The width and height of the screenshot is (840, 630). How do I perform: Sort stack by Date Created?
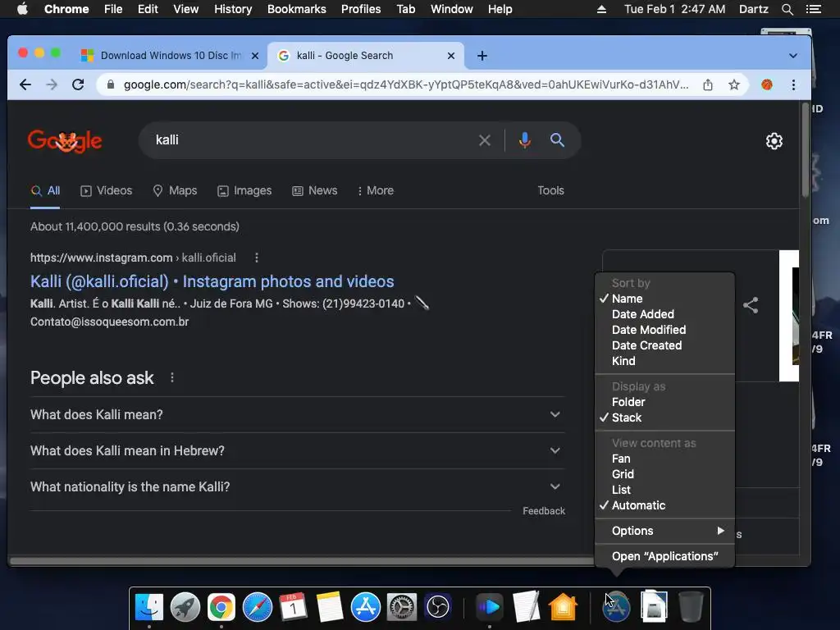click(664, 345)
